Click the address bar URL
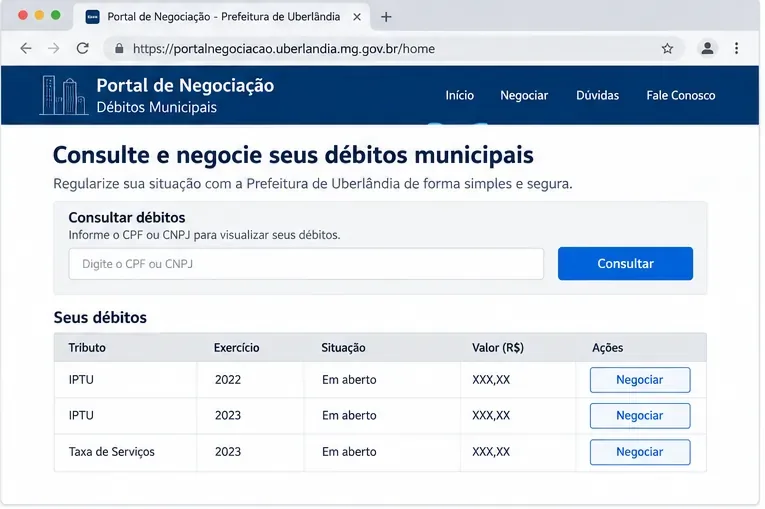Screen dimensions: 765x509 pyautogui.click(x=283, y=49)
